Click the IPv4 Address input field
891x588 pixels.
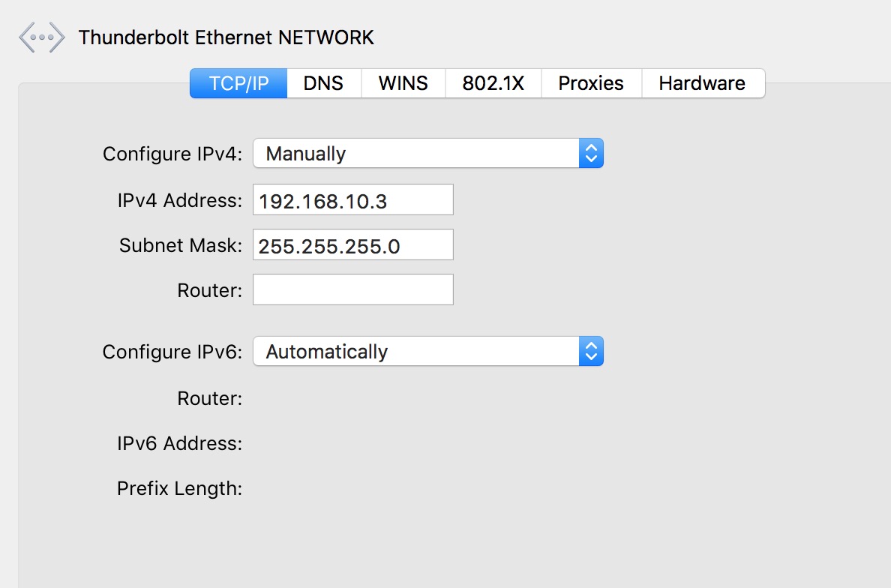[x=352, y=200]
